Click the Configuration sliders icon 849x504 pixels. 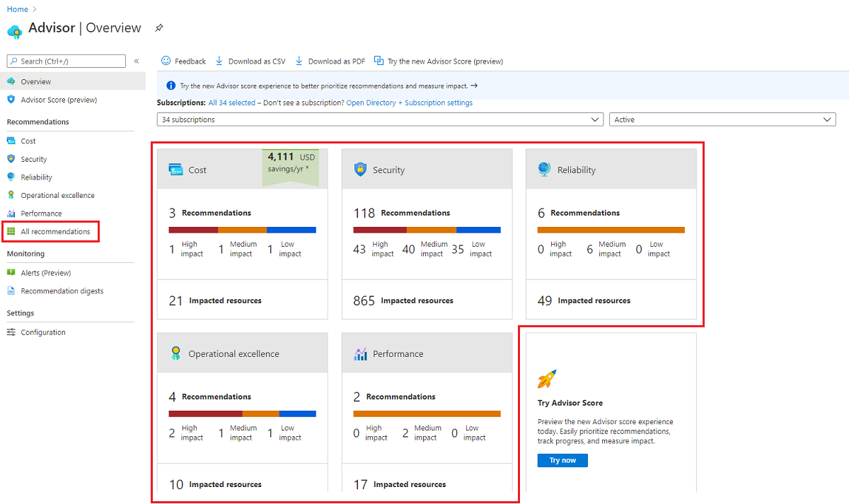pyautogui.click(x=11, y=332)
